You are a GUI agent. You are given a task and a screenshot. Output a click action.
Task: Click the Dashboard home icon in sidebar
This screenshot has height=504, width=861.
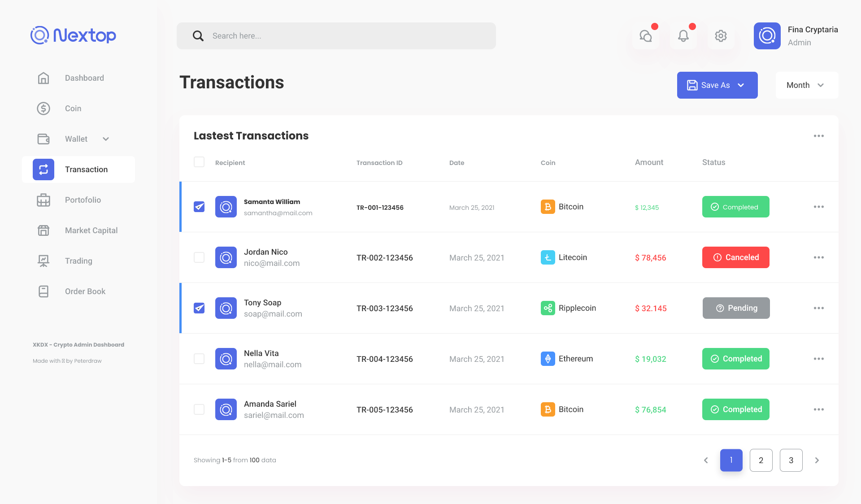(43, 78)
